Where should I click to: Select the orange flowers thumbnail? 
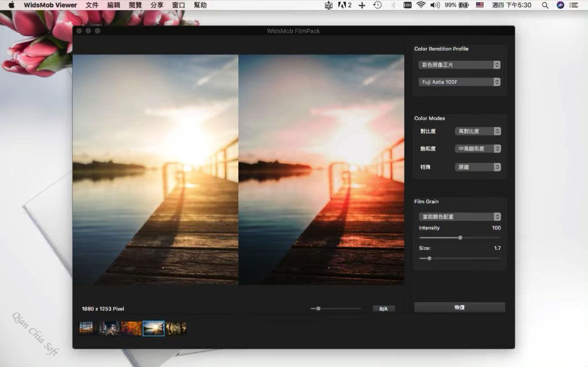click(x=131, y=328)
